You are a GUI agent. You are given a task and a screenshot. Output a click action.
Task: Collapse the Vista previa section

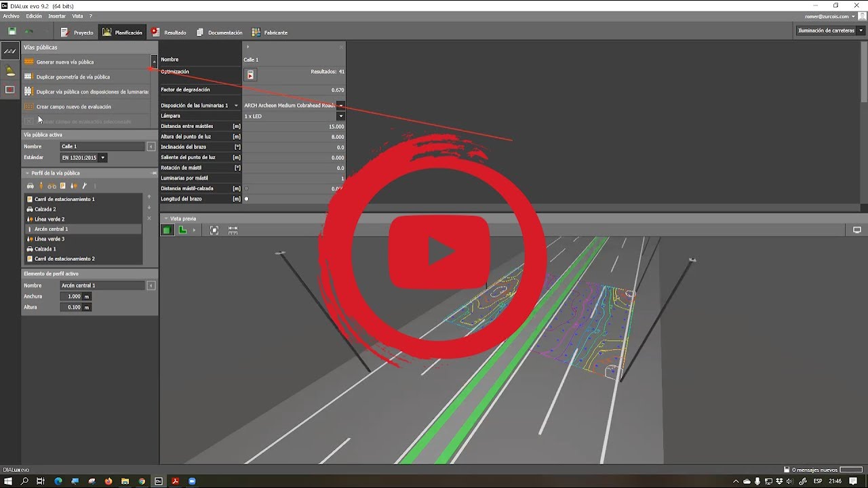[165, 219]
